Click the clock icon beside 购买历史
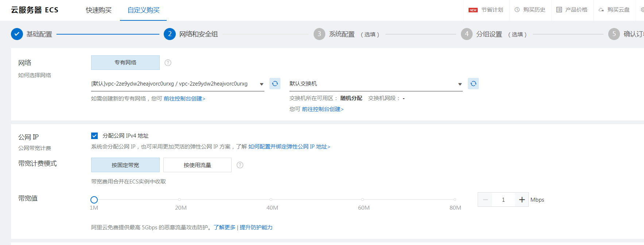The width and height of the screenshot is (644, 245). [517, 10]
